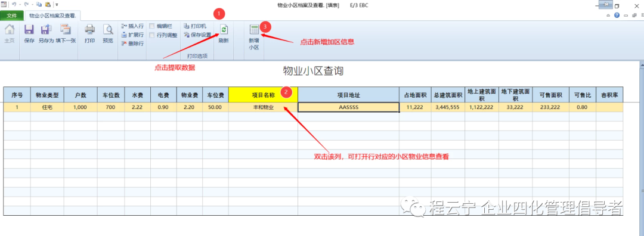Click the Paste icon in quick access toolbar

coord(48,4)
